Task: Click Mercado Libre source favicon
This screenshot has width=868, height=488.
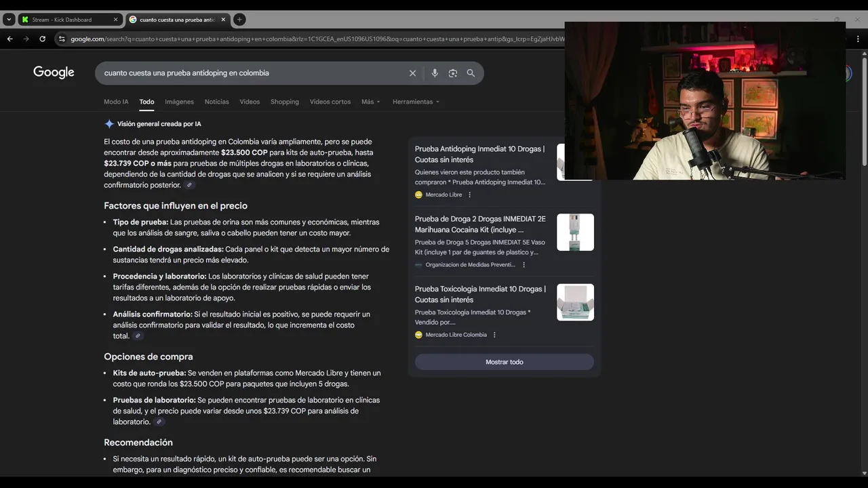Action: pos(418,195)
